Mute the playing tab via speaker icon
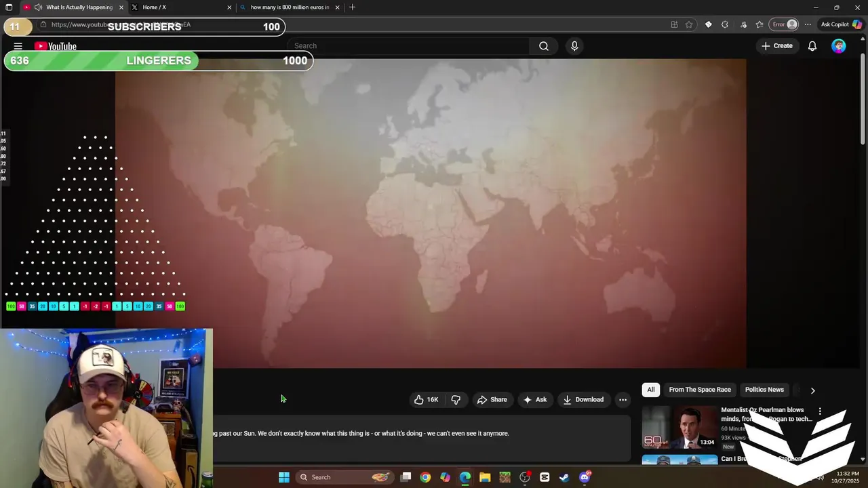Viewport: 868px width, 488px height. click(x=38, y=7)
